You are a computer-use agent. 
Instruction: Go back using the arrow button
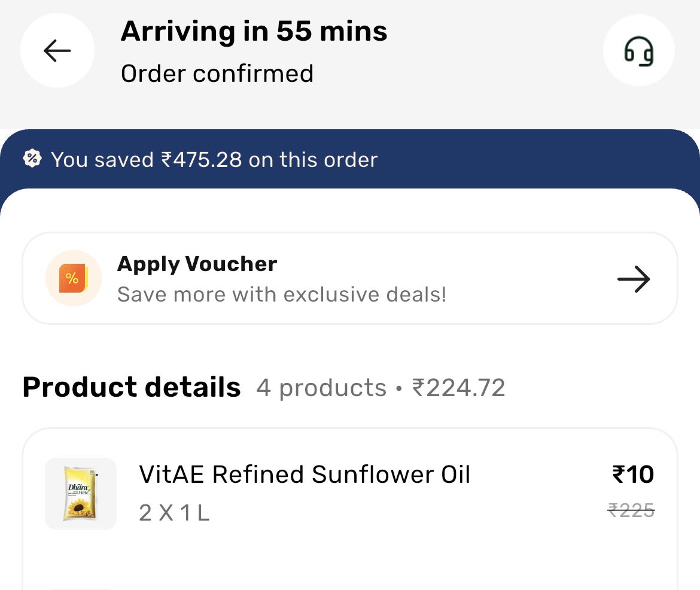coord(57,50)
